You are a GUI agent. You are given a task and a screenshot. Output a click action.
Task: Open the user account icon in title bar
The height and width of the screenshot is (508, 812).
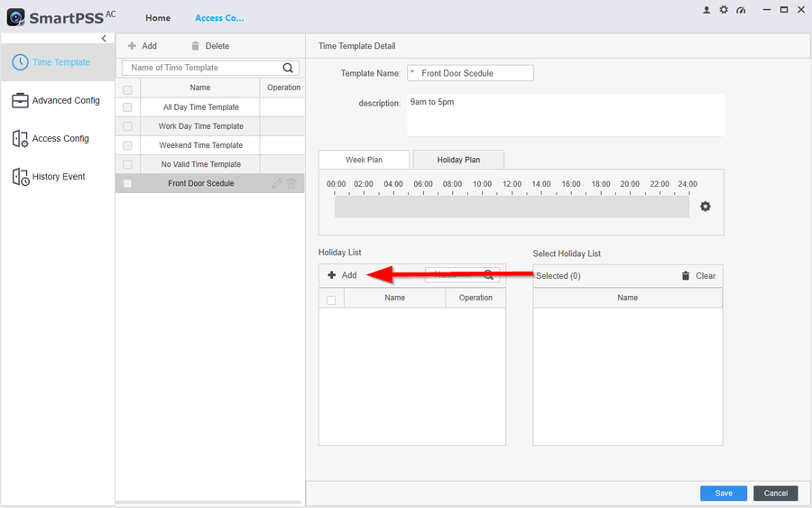click(x=706, y=10)
